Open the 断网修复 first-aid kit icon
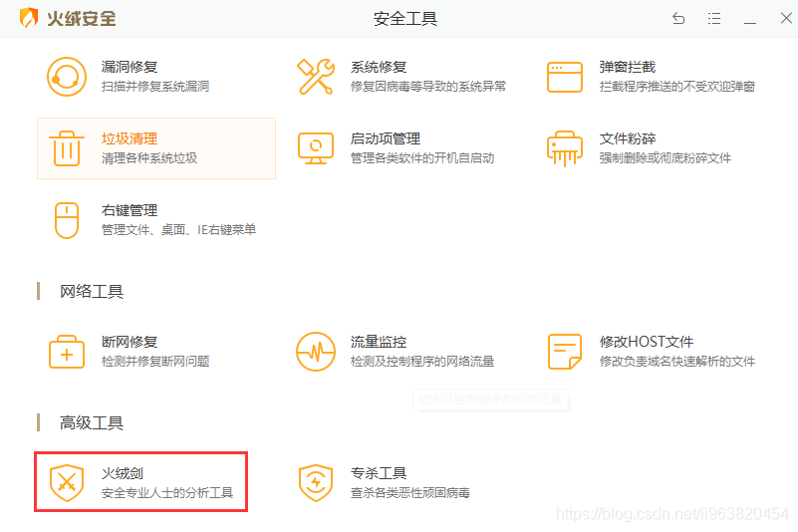Screen dimensions: 798x532 point(67,352)
